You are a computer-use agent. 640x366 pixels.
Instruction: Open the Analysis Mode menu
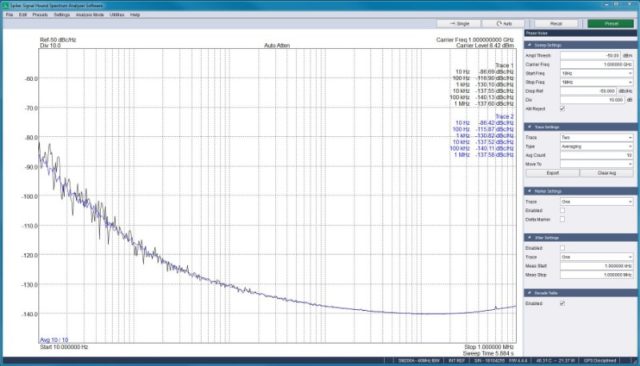point(90,15)
